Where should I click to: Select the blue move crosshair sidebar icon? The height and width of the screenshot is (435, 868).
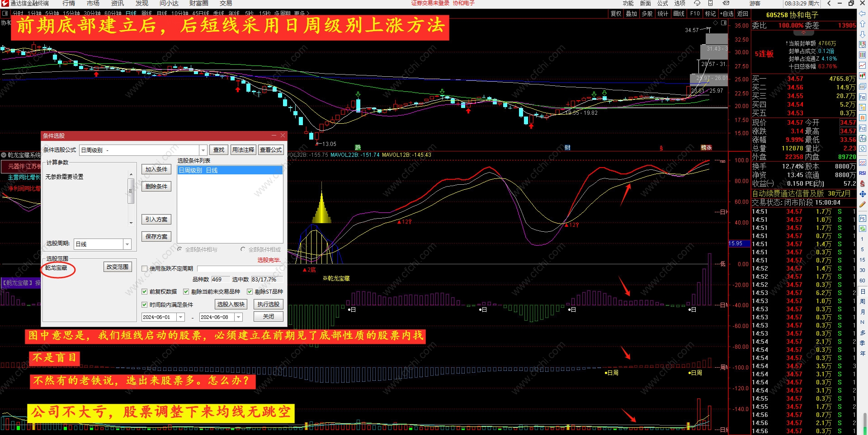[x=862, y=194]
